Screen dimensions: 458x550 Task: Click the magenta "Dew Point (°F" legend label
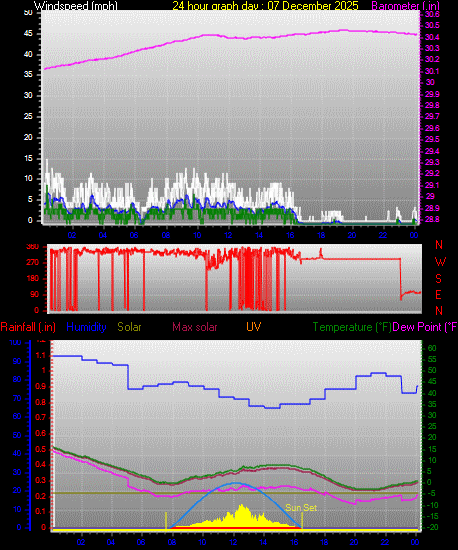click(425, 327)
